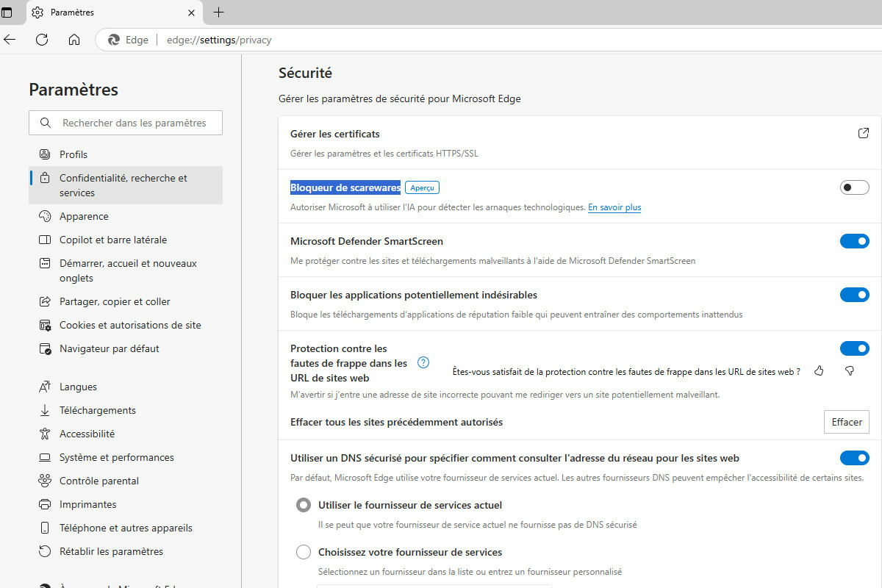
Task: Turn off Microsoft Defender SmartScreen toggle
Action: [854, 241]
